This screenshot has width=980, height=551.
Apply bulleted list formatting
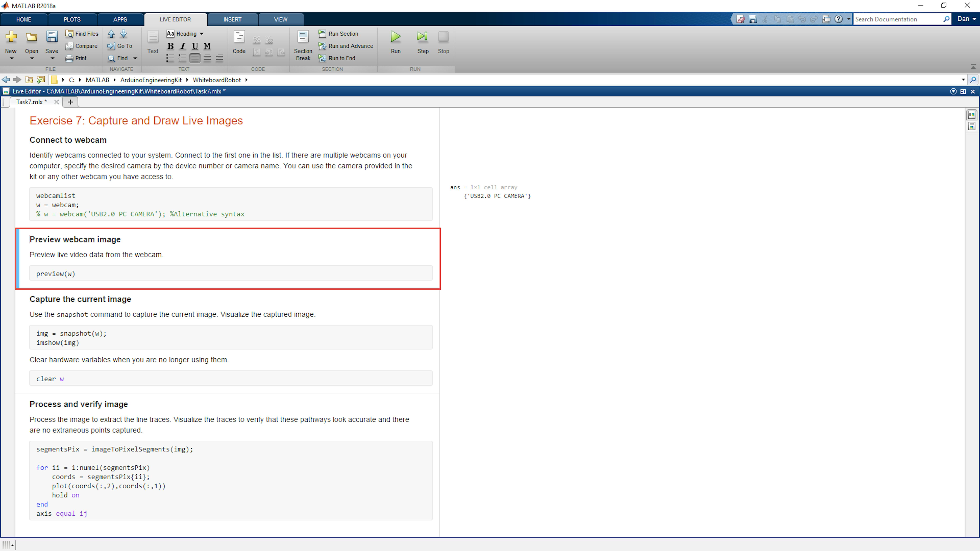click(x=170, y=58)
